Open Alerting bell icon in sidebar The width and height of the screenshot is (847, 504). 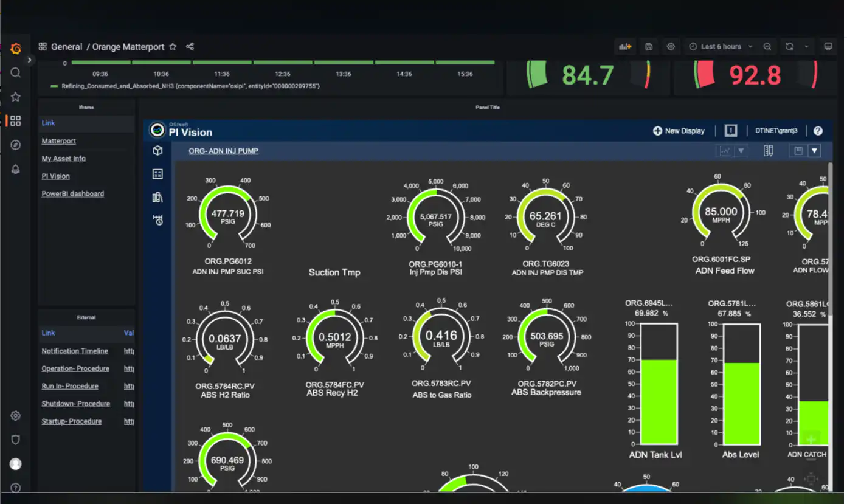click(x=16, y=169)
